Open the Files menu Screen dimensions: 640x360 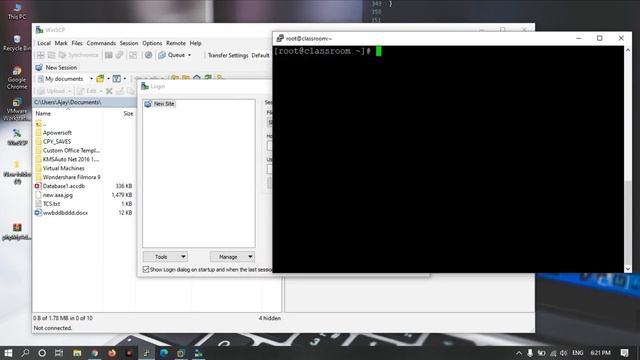point(77,43)
